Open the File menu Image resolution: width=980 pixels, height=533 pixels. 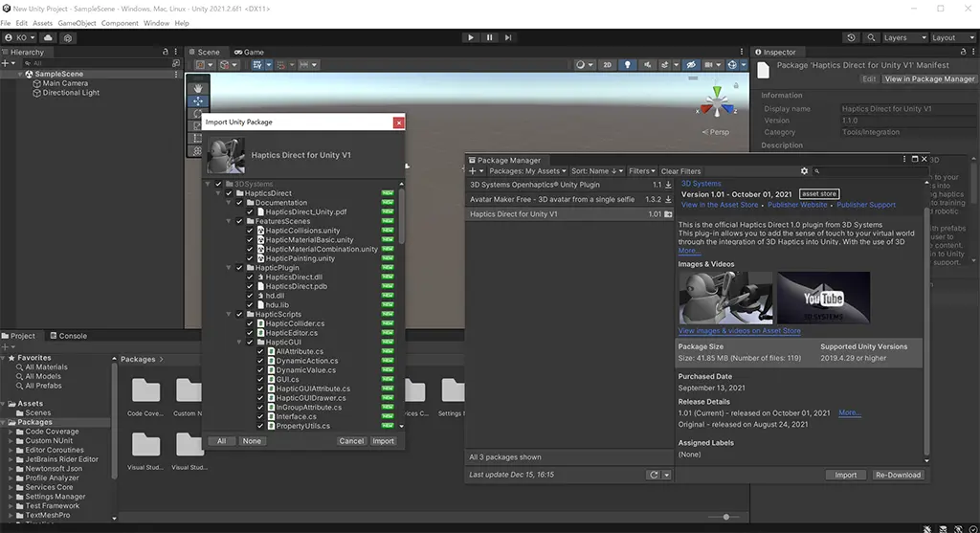pos(6,23)
